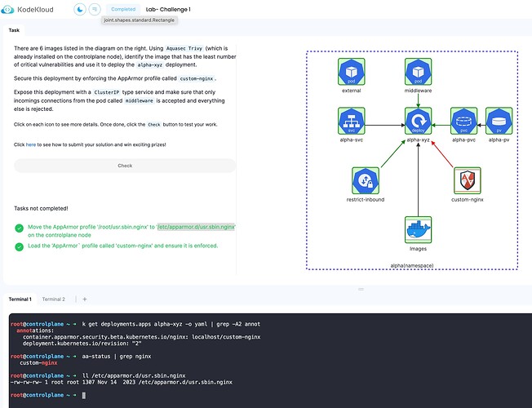Open the alpha-pvc icon details
This screenshot has height=408, width=532.
[x=463, y=121]
